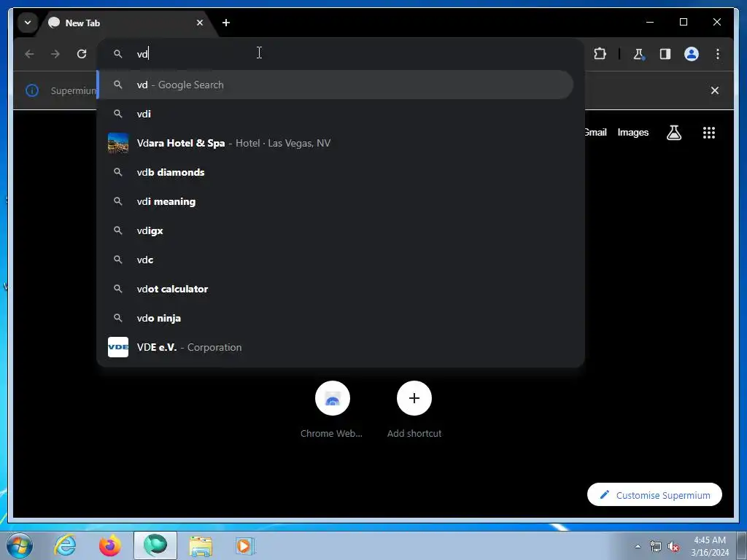
Task: Click the address bar showing vd
Action: pyautogui.click(x=341, y=54)
